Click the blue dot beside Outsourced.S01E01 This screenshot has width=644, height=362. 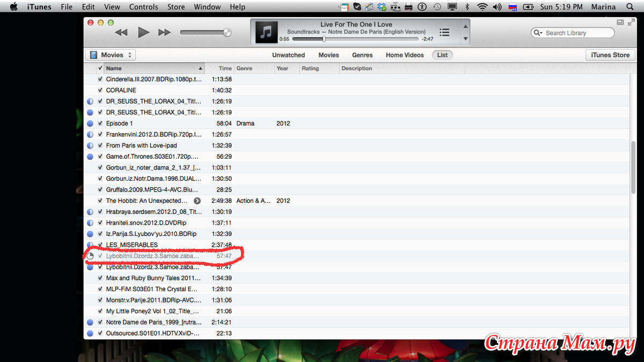point(90,334)
